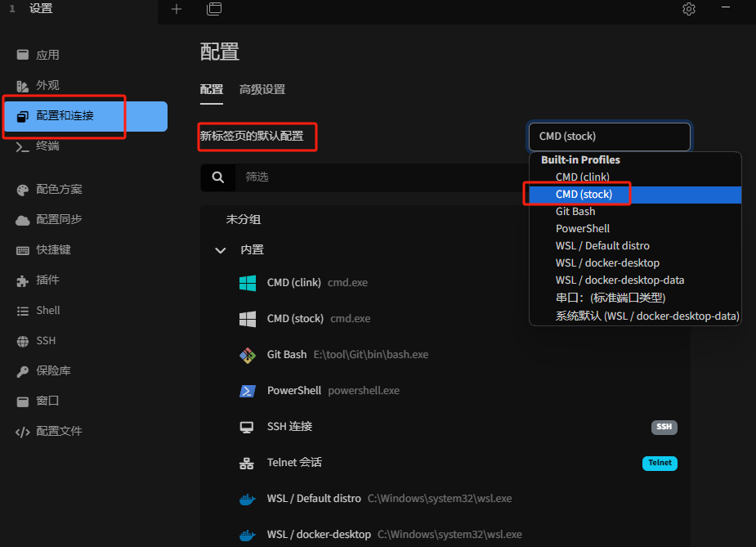This screenshot has height=547, width=756.
Task: Open 配色方案 in the sidebar
Action: (x=59, y=189)
